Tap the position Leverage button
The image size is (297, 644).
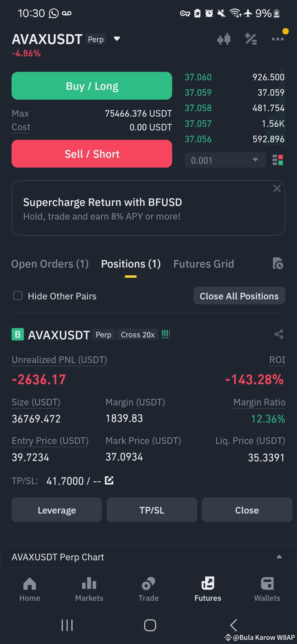57,510
